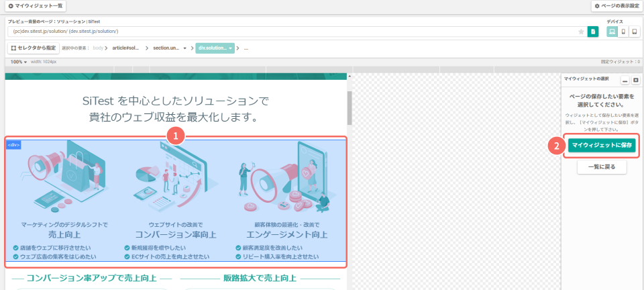
Task: Click the マイウィジェット一覧 back button
Action: (35, 6)
